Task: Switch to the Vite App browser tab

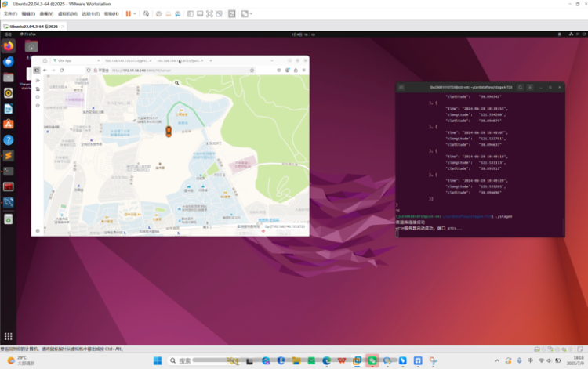Action: pos(64,60)
